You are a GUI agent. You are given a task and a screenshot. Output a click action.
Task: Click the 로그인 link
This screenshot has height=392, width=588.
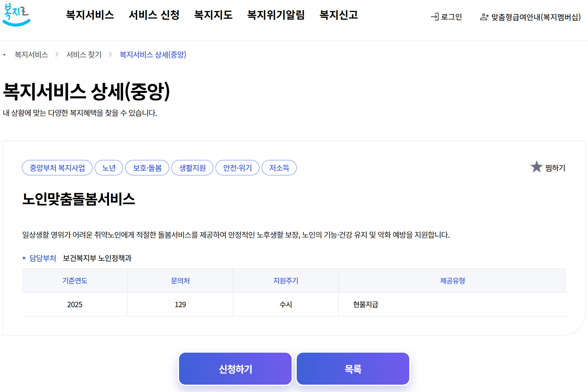tap(451, 17)
